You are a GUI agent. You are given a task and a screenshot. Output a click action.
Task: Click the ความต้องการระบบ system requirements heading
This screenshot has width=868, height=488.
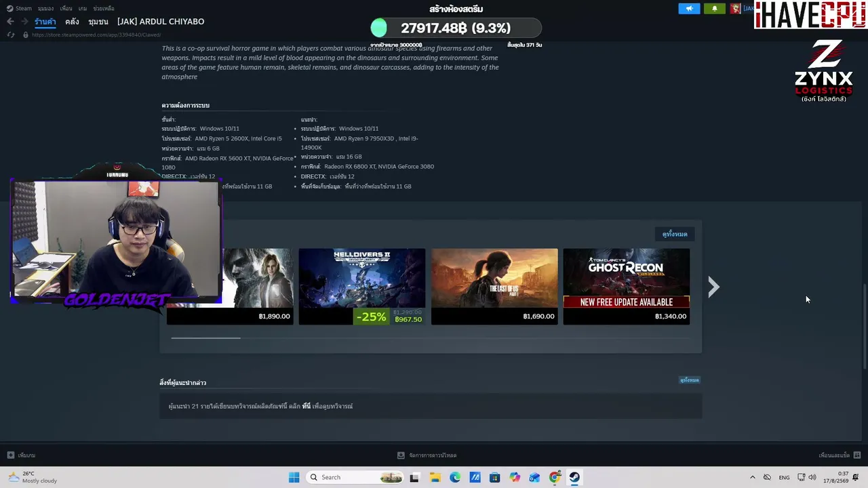(185, 105)
